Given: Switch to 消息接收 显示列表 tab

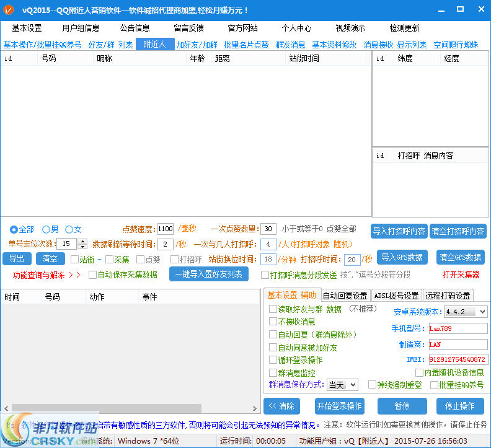Looking at the screenshot, I should [395, 45].
